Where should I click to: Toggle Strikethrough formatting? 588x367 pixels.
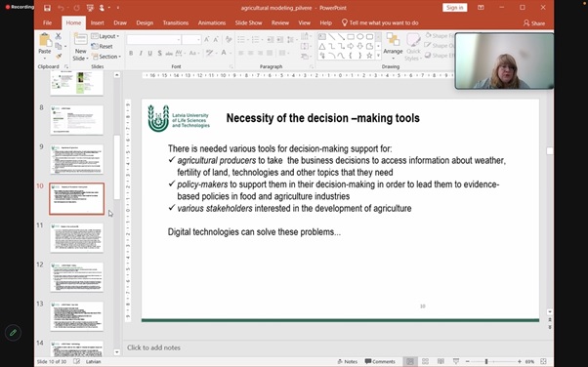pos(169,54)
